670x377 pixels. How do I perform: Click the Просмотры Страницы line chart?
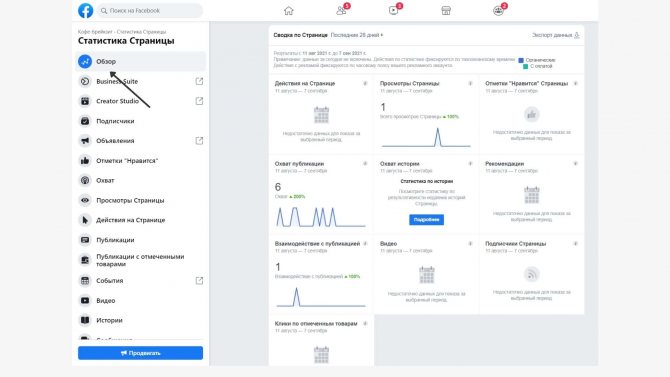tap(426, 137)
